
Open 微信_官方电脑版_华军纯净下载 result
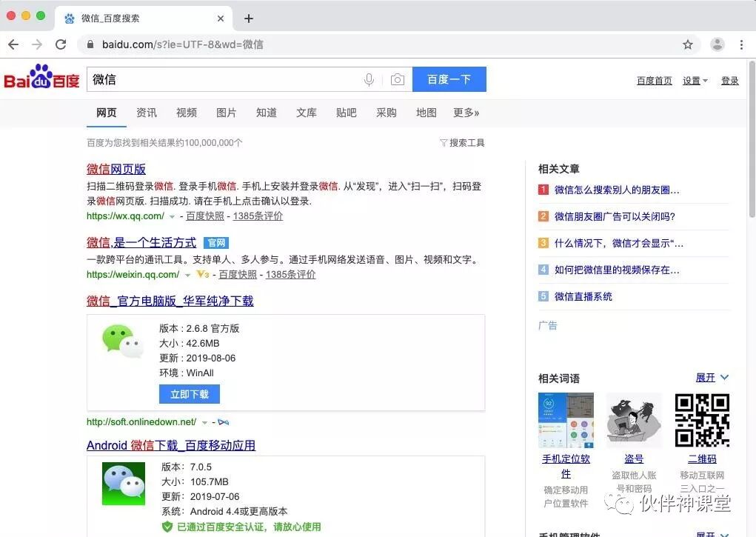pos(170,301)
